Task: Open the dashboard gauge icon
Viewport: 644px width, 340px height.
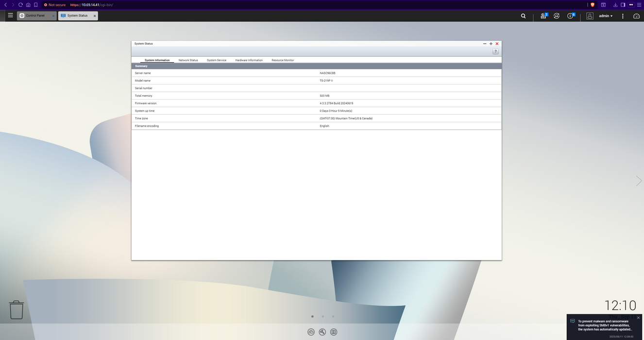Action: 636,16
